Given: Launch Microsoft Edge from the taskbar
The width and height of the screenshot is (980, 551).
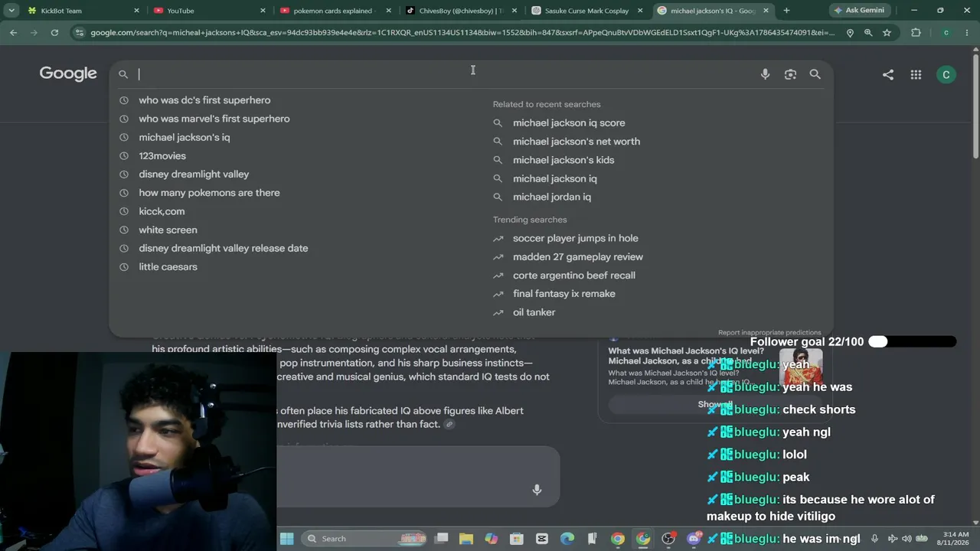Looking at the screenshot, I should 567,539.
